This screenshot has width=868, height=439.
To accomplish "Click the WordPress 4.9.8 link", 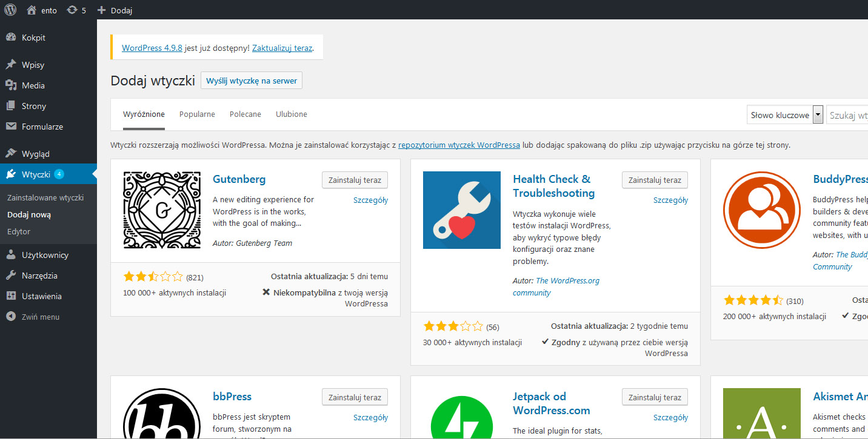I will (x=152, y=48).
